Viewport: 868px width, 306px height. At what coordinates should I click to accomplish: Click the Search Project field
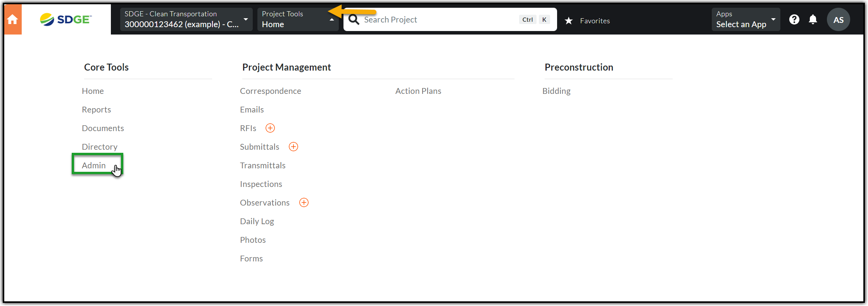click(438, 20)
